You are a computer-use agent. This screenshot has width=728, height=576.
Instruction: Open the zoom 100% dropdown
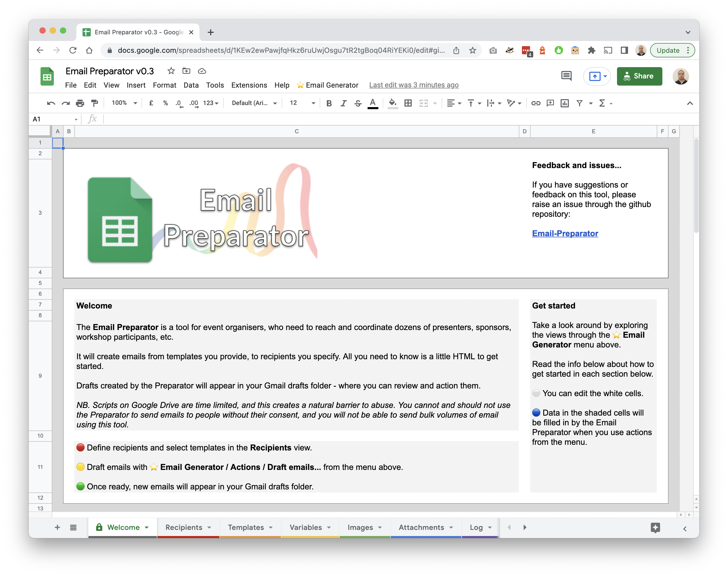(x=124, y=103)
